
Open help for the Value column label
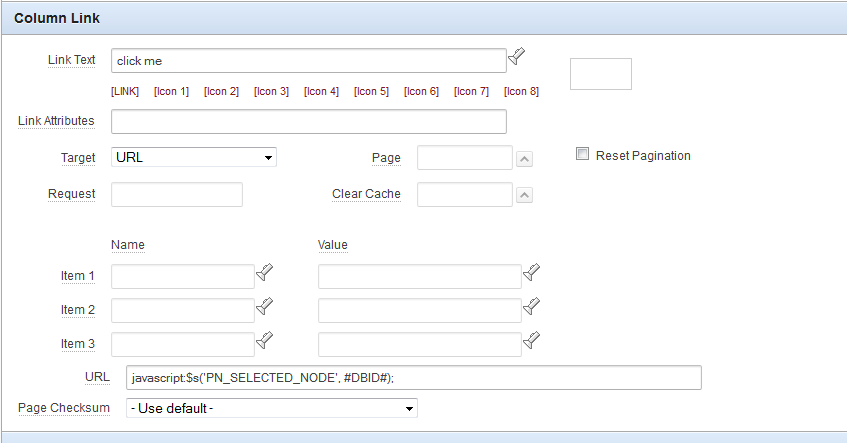(x=333, y=245)
